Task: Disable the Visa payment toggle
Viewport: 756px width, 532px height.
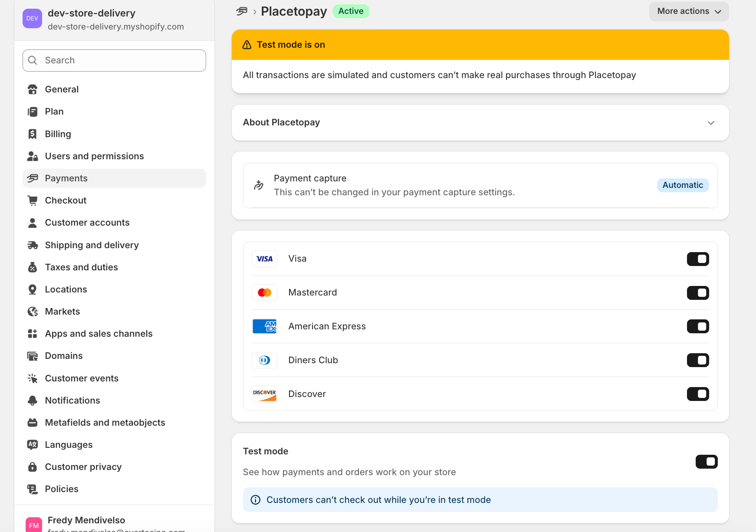Action: 697,259
